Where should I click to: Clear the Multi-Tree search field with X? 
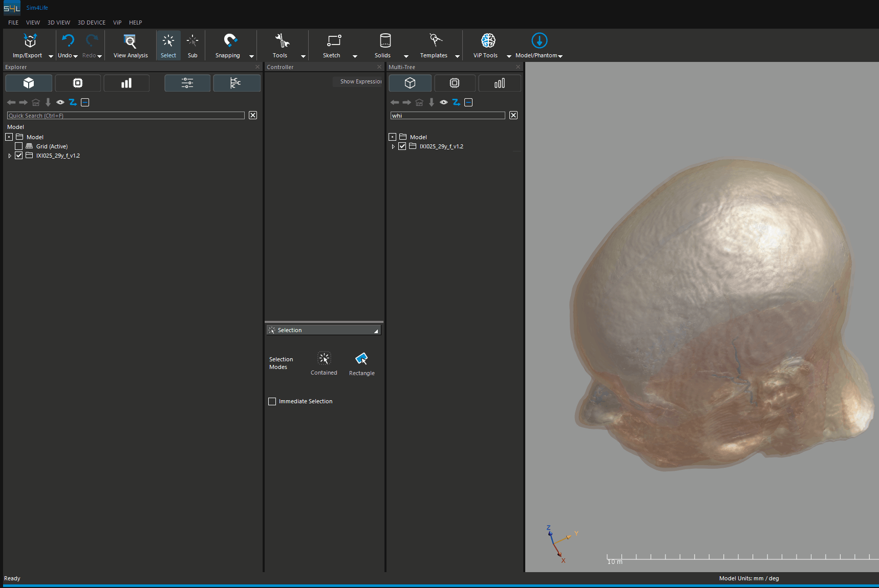coord(513,115)
